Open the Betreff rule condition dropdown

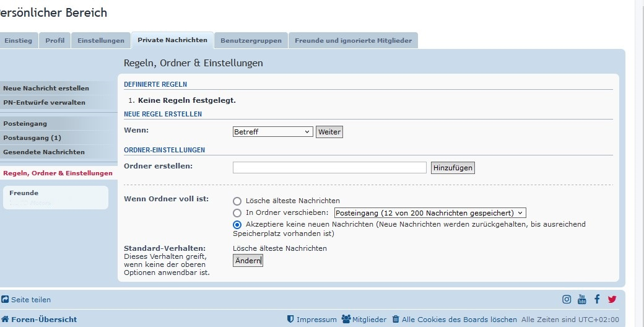coord(273,132)
